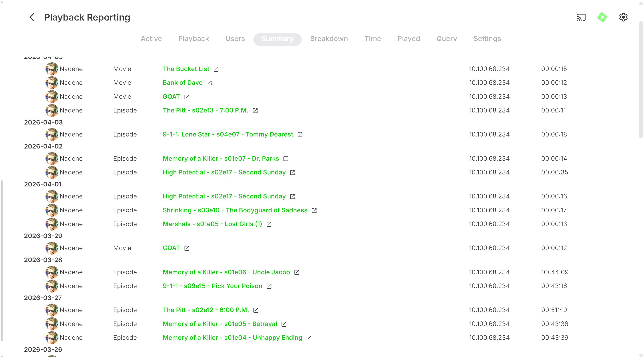The image size is (644, 357).
Task: Go to the Played tab
Action: pos(409,39)
